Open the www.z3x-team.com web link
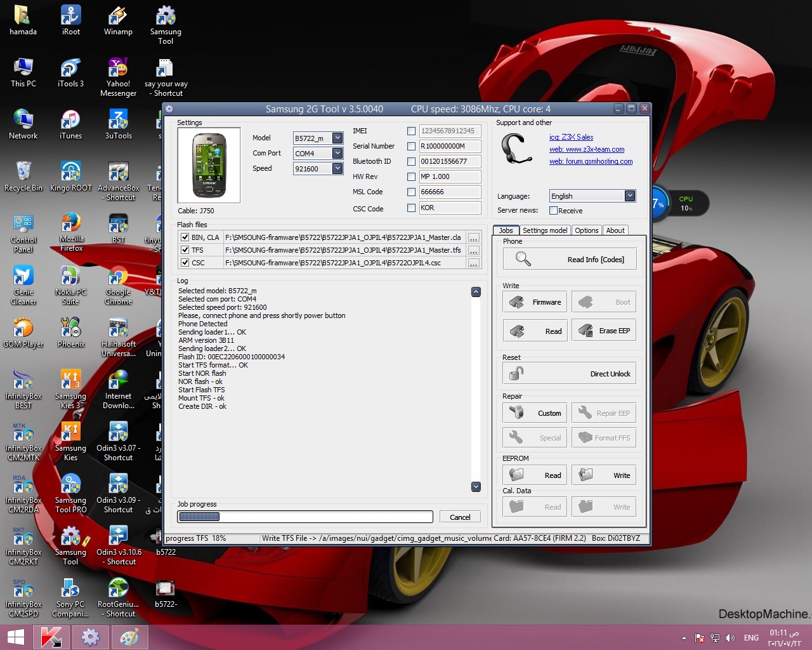 tap(587, 149)
